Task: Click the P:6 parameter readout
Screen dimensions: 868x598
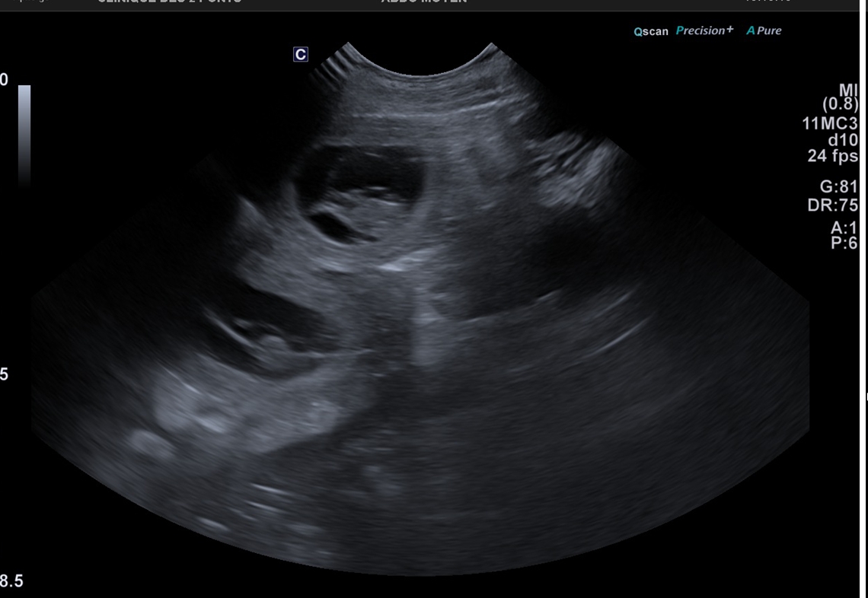Action: click(844, 243)
